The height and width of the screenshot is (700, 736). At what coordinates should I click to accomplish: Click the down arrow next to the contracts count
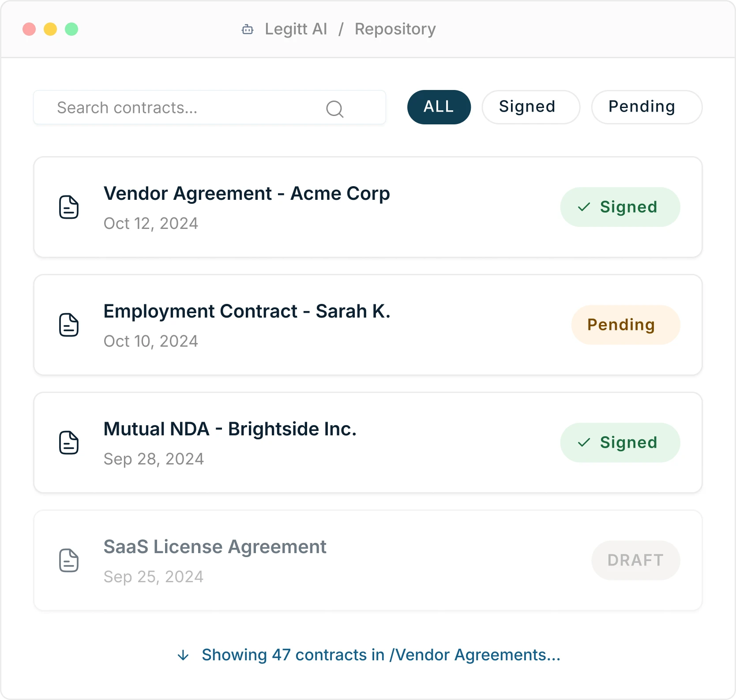pos(183,655)
